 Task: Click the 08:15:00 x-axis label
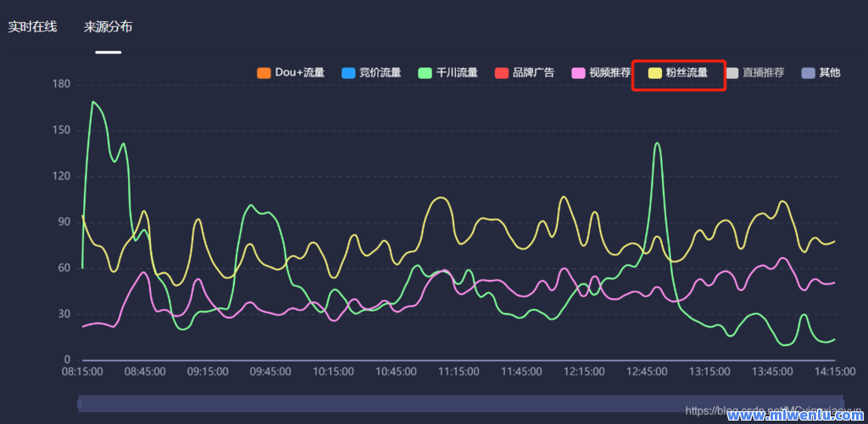82,371
